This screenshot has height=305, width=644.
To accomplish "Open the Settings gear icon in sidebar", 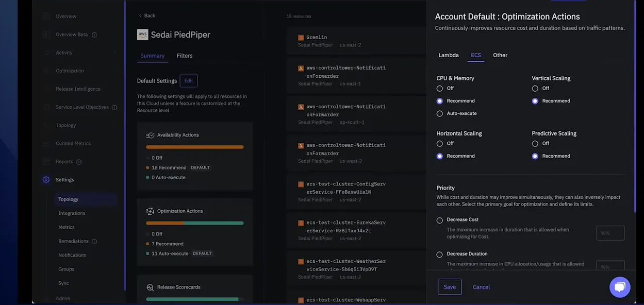I will coord(46,180).
